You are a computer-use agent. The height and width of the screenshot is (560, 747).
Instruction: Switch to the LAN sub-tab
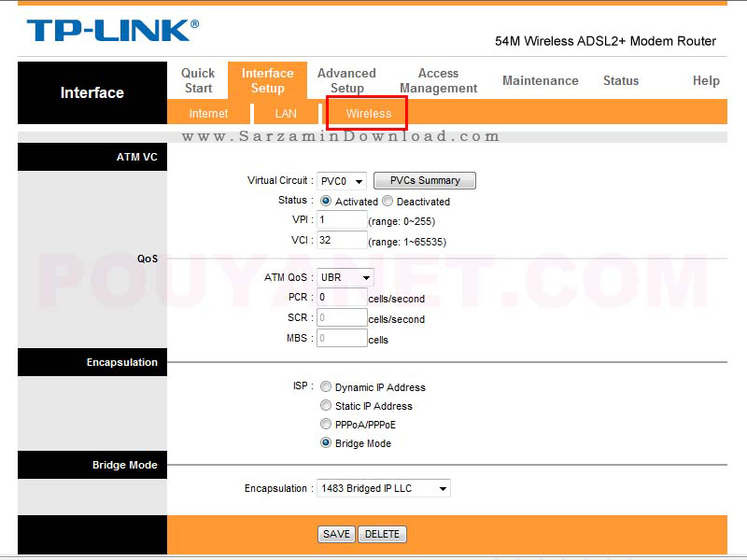pos(286,113)
